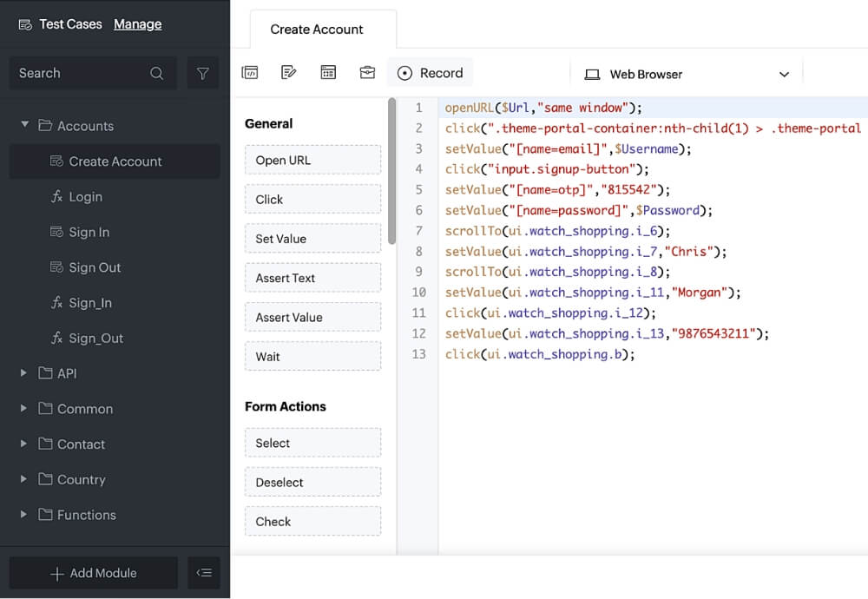This screenshot has width=868, height=599.
Task: Click the briefcase icon in toolbar
Action: (367, 74)
